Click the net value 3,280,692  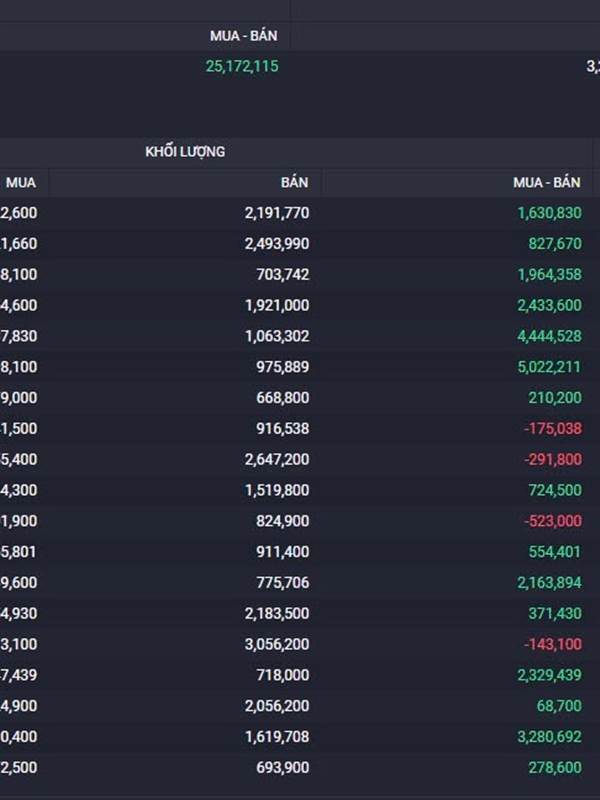pos(548,737)
